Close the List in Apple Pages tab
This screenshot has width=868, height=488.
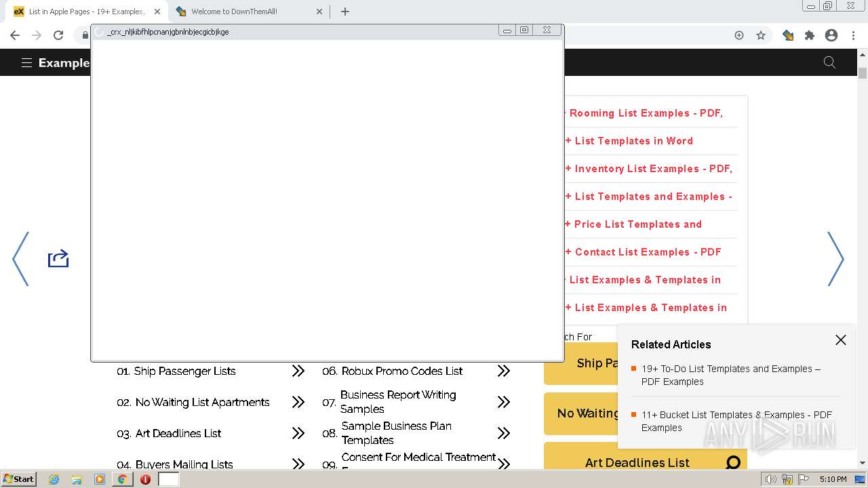click(157, 12)
